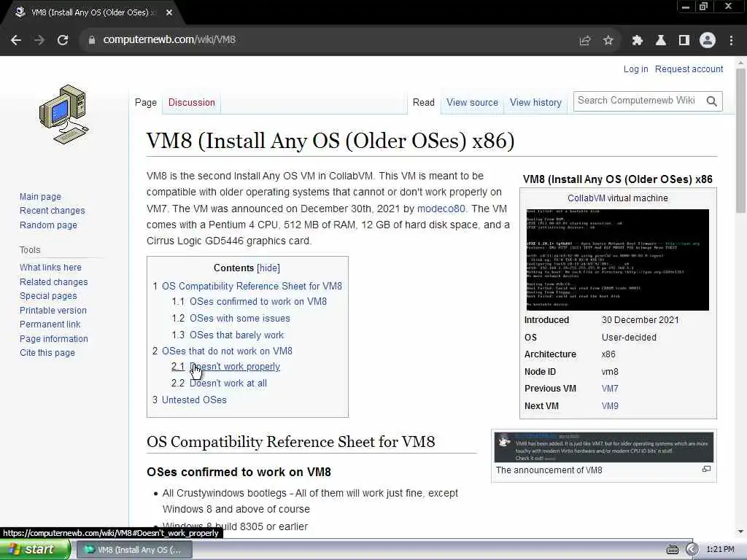Bookmark this page with the star icon
The height and width of the screenshot is (560, 747).
coord(608,41)
